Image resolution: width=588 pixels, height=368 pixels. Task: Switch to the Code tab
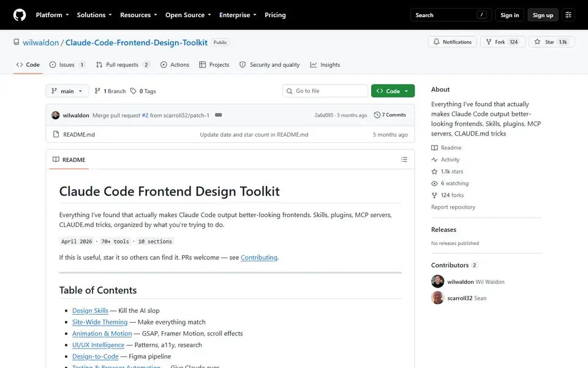[x=28, y=64]
